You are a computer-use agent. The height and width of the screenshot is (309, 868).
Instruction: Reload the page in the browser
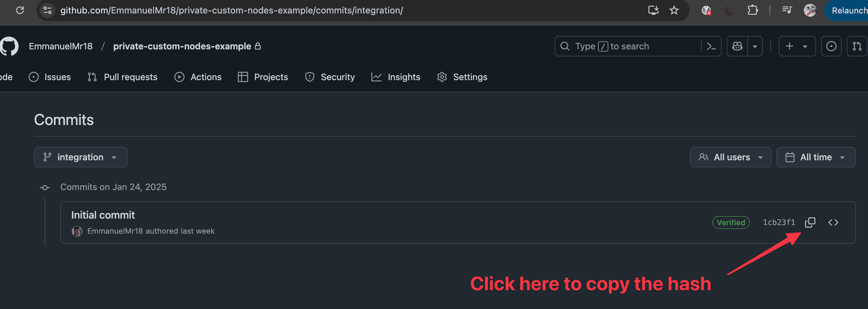[x=20, y=10]
